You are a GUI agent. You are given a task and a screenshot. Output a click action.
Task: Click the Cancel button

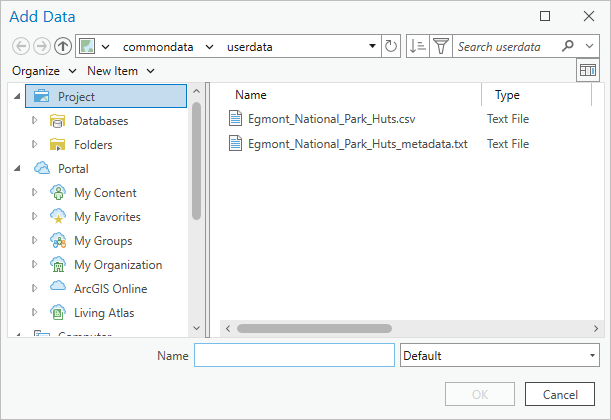tap(566, 394)
